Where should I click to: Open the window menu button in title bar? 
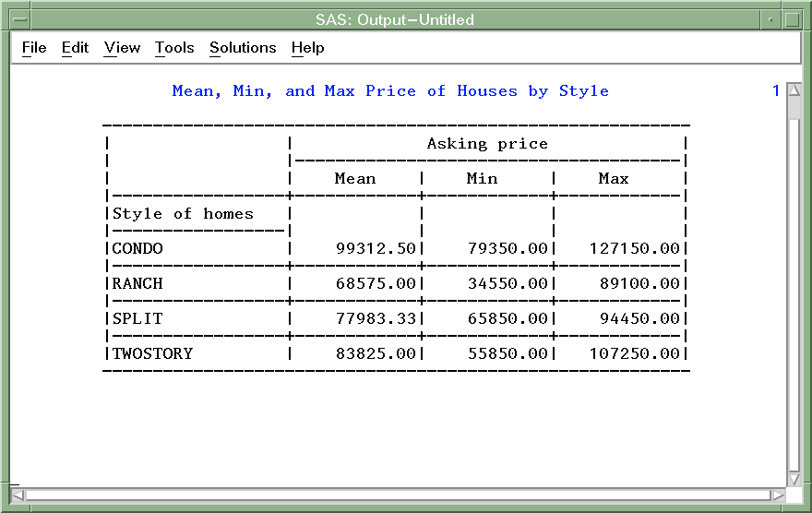coord(19,19)
